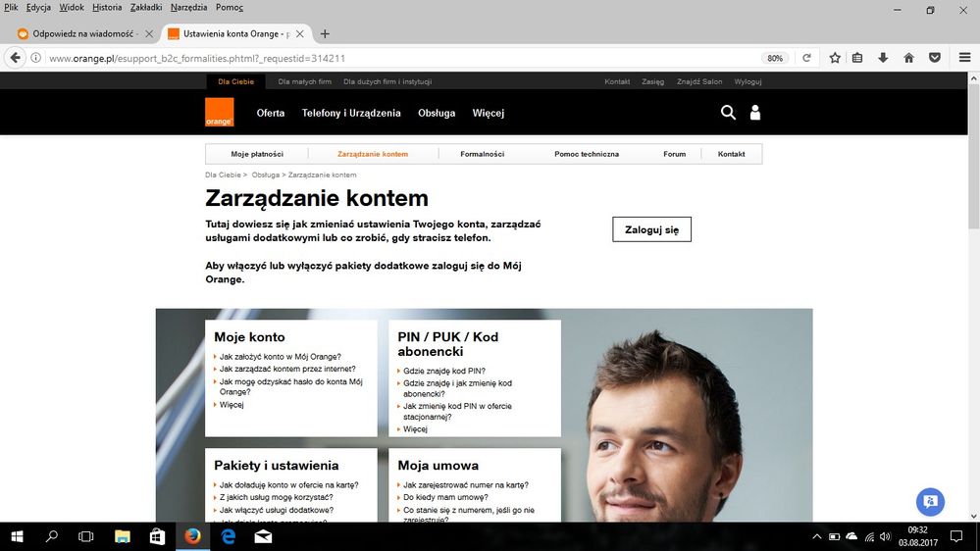Screen dimensions: 980x551
Task: Open Windows taskbar search
Action: 52,536
